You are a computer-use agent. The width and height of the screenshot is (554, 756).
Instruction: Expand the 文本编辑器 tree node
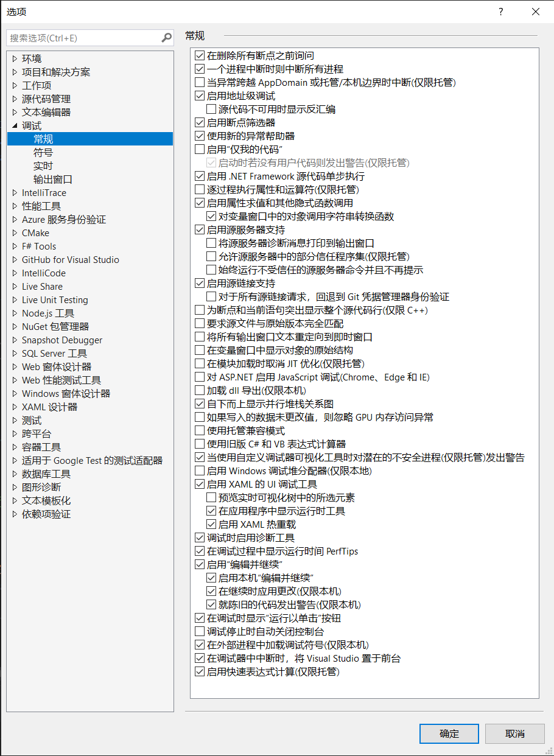pyautogui.click(x=15, y=112)
